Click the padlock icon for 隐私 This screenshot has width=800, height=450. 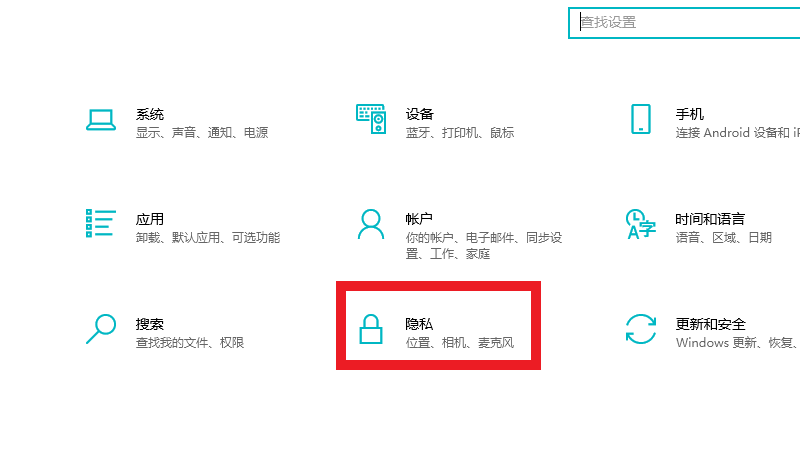click(x=371, y=329)
